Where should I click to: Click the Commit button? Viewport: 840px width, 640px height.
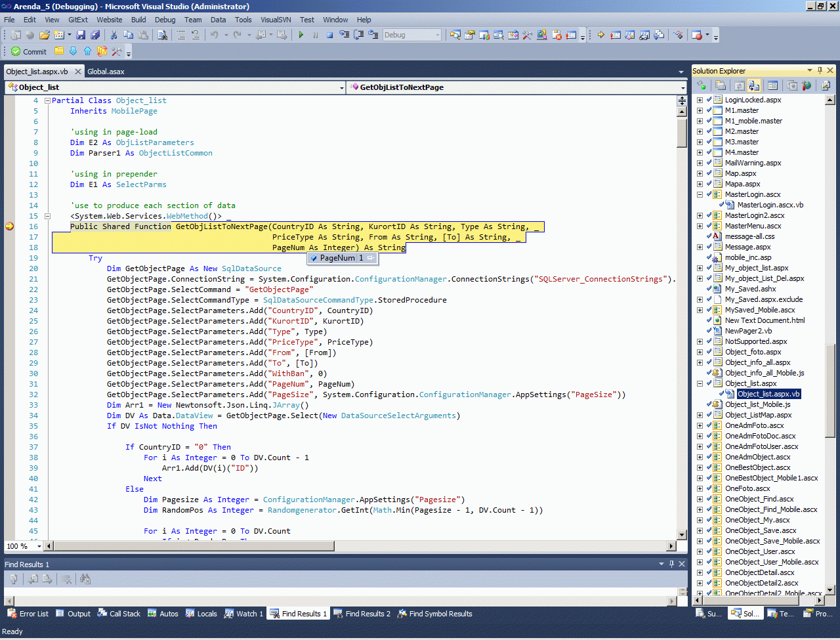(x=29, y=51)
